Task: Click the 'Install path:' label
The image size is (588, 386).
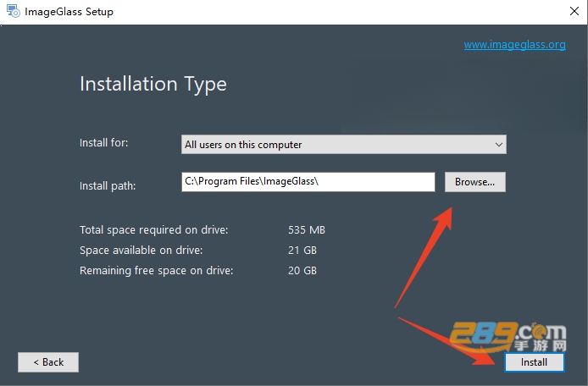Action: [108, 186]
